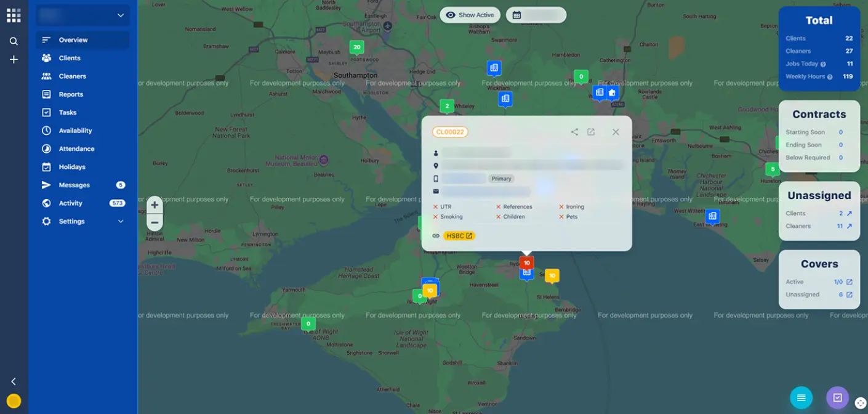Close the CL00022 client popup
This screenshot has width=868, height=414.
point(616,132)
